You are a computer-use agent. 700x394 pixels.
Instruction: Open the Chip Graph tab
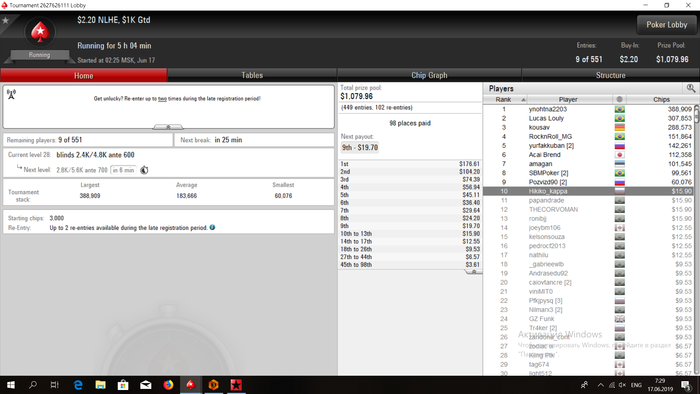click(x=429, y=75)
